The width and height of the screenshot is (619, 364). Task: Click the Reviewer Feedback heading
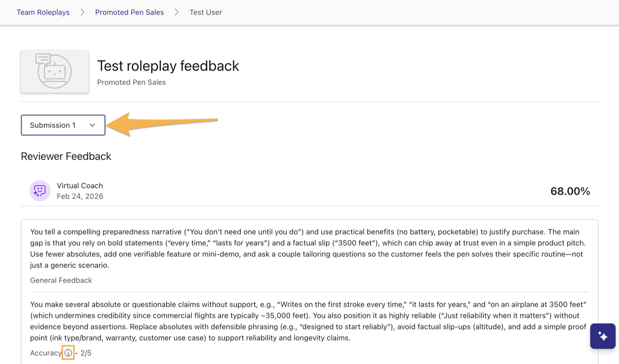tap(66, 156)
